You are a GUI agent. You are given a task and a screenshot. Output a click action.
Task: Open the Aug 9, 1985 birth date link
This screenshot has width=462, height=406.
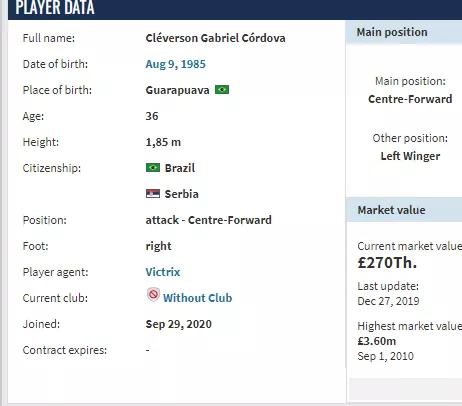[176, 64]
